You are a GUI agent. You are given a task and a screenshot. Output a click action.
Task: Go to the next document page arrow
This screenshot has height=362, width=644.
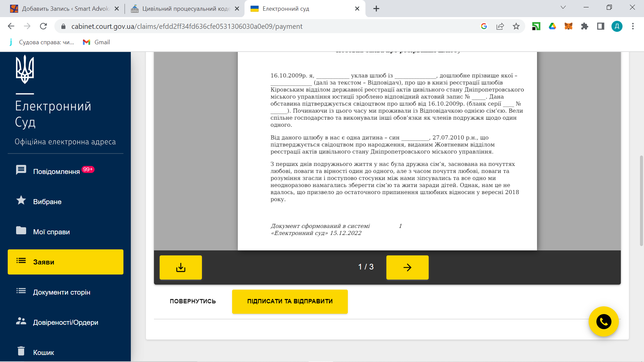click(x=407, y=267)
